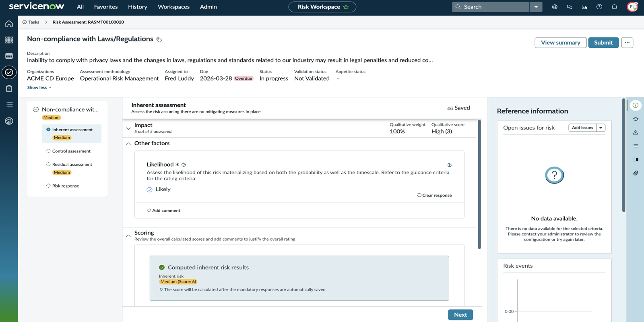Open the header window shortcut icon
Screen dimensions: 644x322
coord(584,7)
